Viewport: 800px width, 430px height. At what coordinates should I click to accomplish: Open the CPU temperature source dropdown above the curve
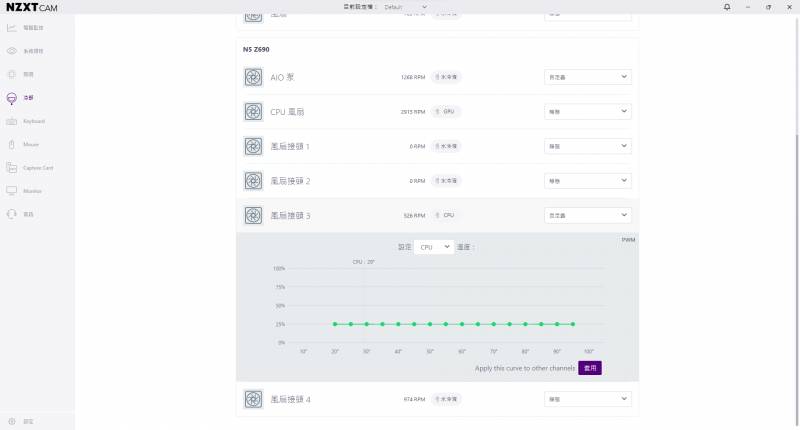434,247
